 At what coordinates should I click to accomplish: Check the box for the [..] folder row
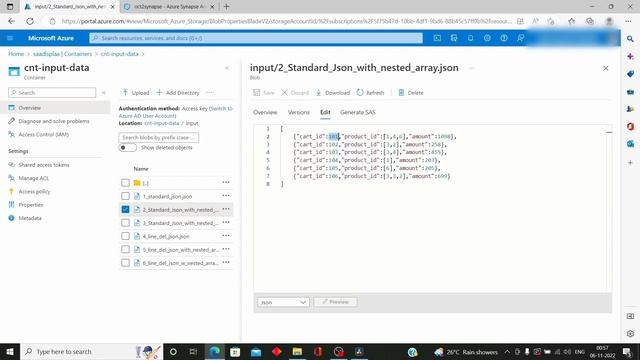pyautogui.click(x=125, y=183)
